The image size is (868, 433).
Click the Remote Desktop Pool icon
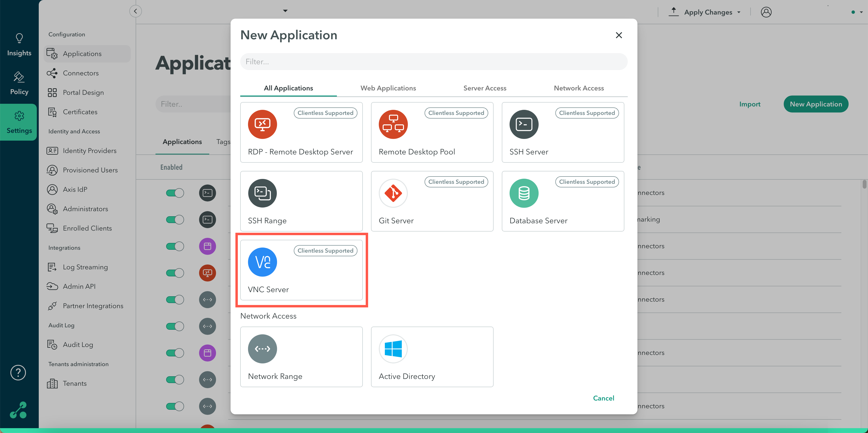(393, 124)
